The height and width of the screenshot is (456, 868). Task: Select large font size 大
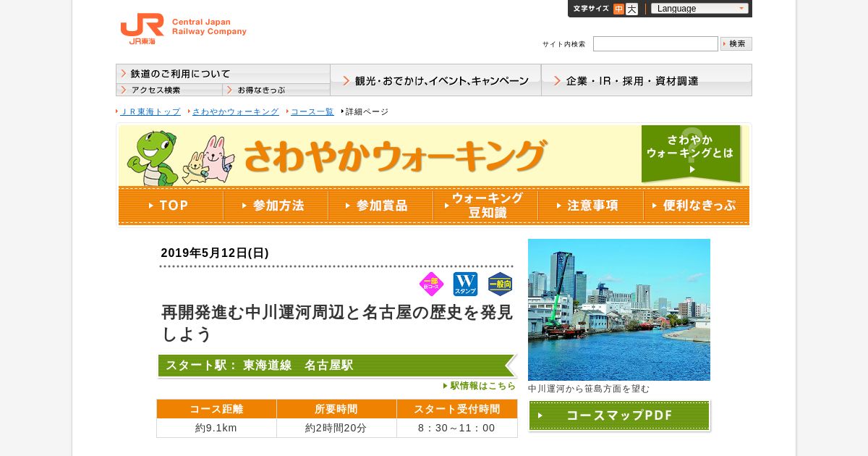(631, 9)
